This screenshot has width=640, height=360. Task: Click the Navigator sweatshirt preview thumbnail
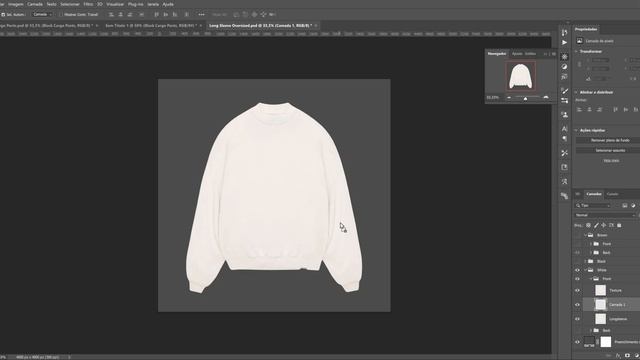tap(520, 76)
